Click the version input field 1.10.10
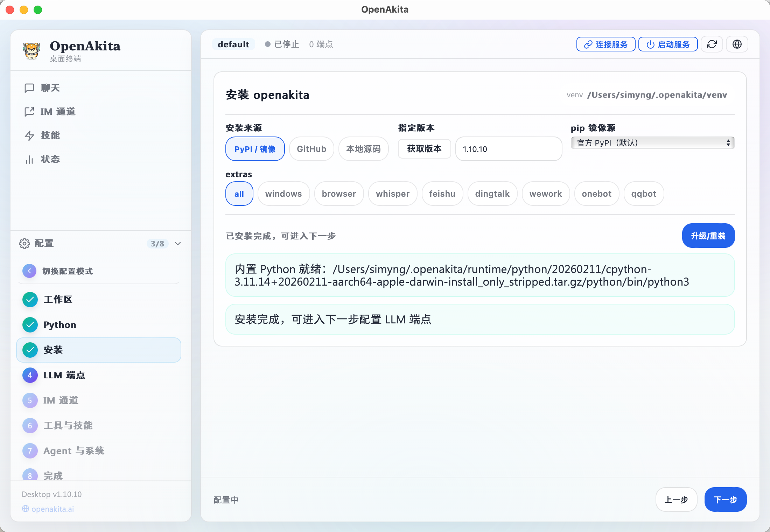 [x=508, y=149]
